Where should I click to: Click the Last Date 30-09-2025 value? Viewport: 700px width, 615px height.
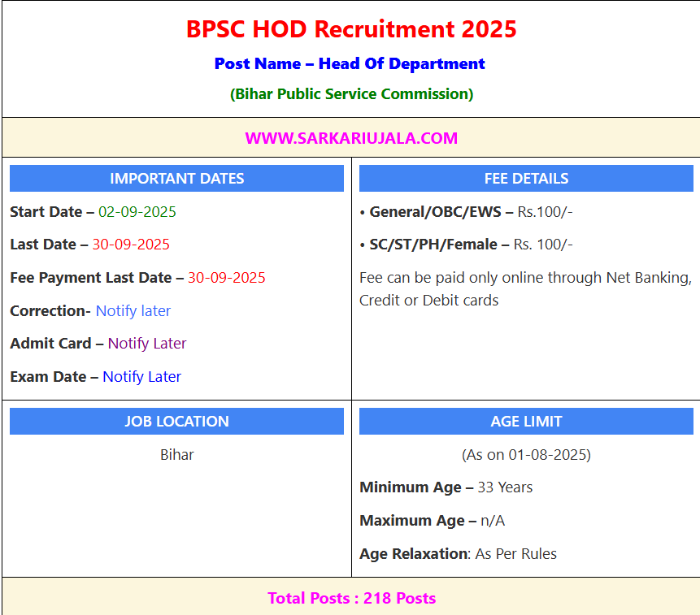coord(131,245)
